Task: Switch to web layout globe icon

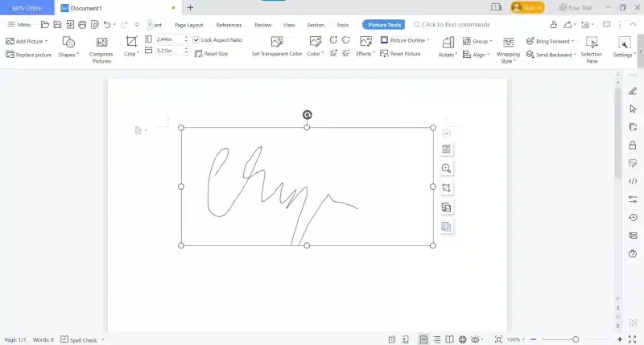Action: [x=462, y=339]
